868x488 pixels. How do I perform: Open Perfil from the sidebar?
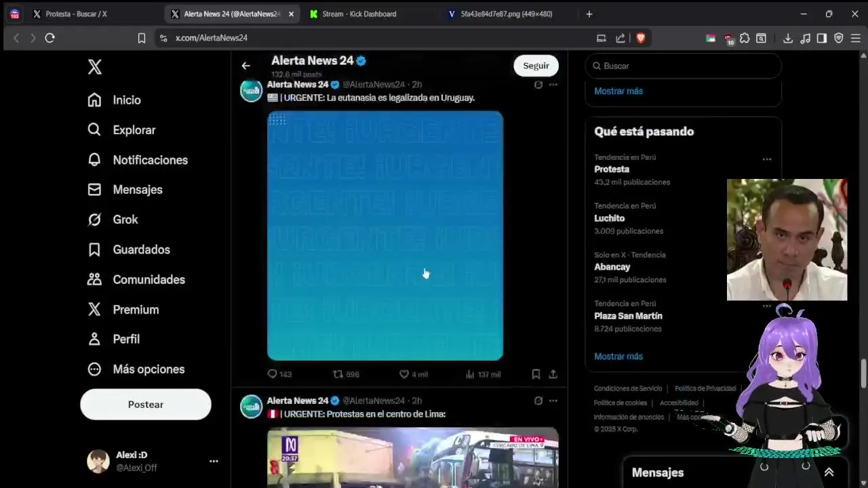tap(113, 339)
